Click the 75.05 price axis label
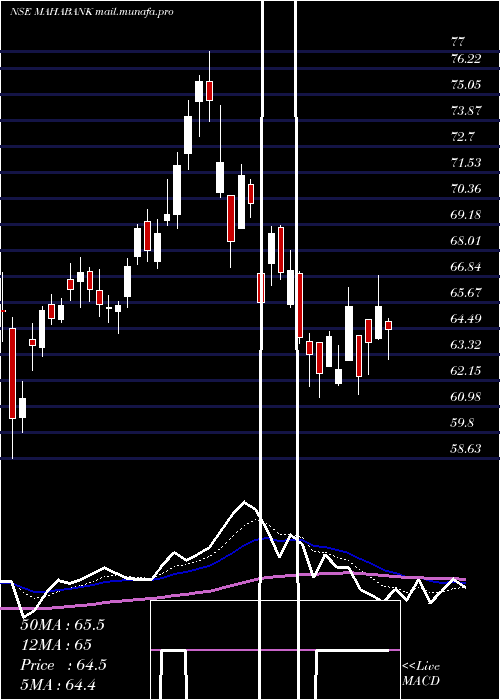This screenshot has height=700, width=500. click(466, 84)
